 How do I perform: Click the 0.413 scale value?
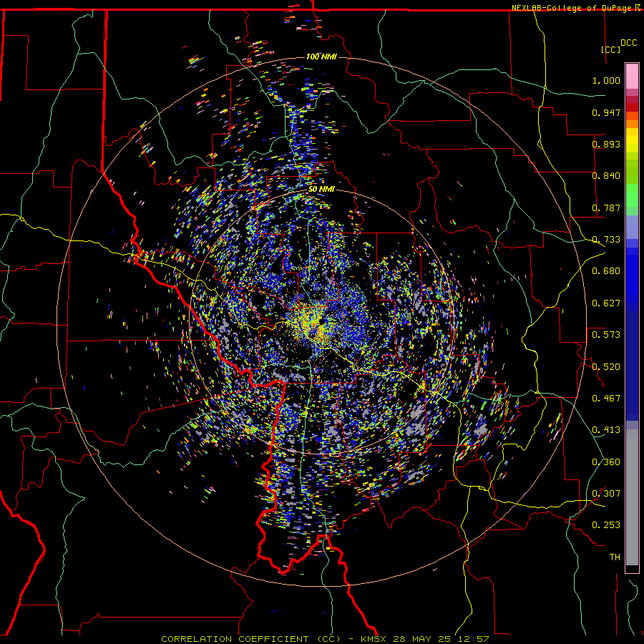click(x=606, y=430)
